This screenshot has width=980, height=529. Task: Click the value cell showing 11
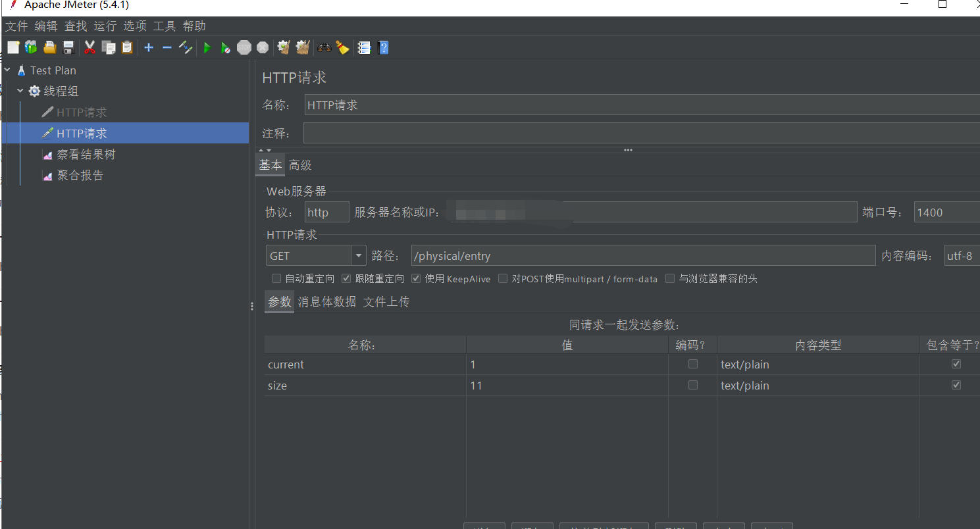point(567,386)
